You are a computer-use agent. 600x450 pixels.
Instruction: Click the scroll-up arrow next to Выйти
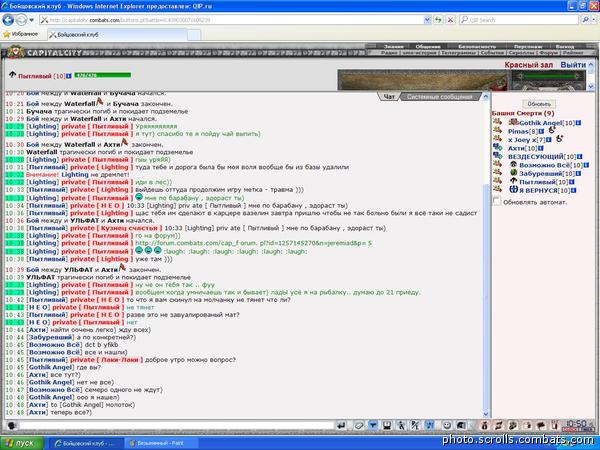591,65
